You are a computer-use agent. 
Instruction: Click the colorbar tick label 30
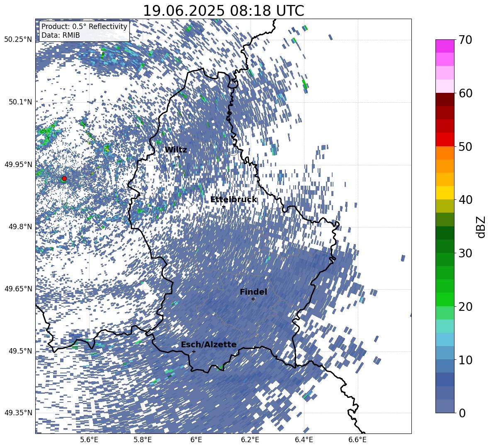[x=466, y=253]
